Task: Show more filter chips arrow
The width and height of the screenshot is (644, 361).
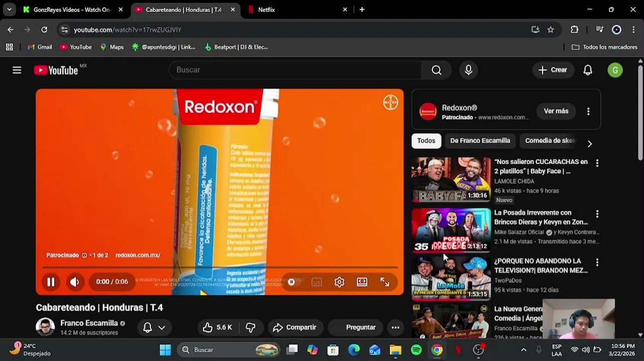Action: [590, 144]
